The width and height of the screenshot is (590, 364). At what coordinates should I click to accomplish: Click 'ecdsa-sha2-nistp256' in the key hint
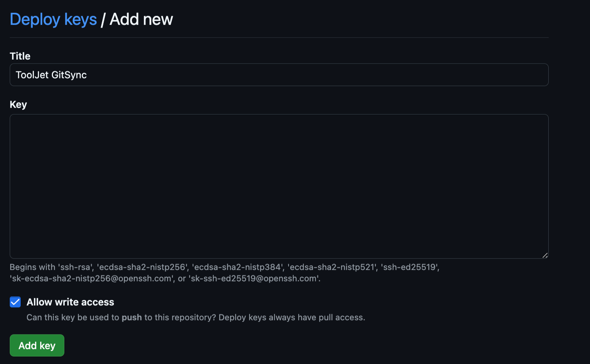[142, 267]
